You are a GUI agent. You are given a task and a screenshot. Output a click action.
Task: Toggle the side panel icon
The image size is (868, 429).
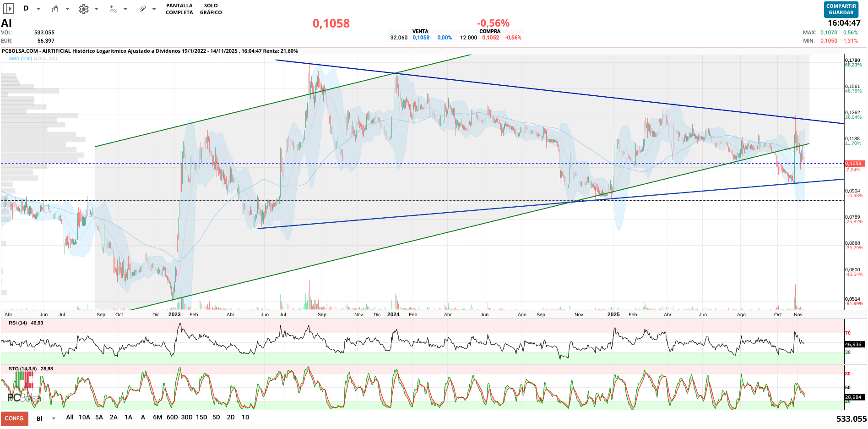[x=9, y=9]
